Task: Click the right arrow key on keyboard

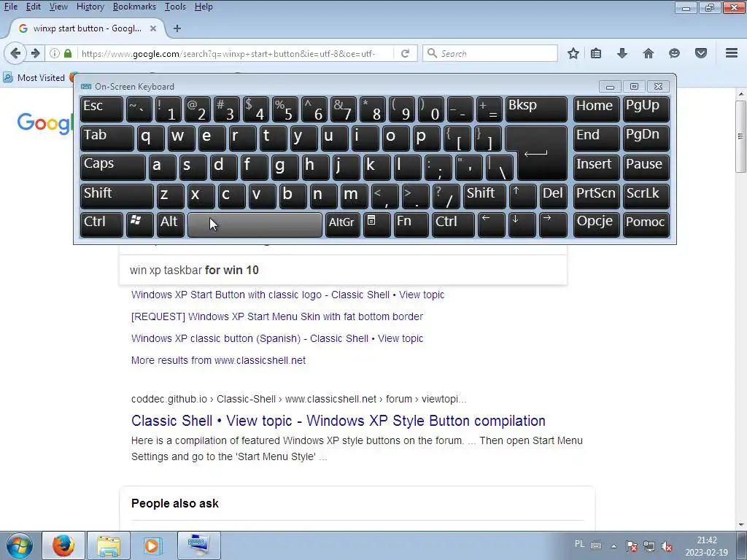Action: coord(553,225)
